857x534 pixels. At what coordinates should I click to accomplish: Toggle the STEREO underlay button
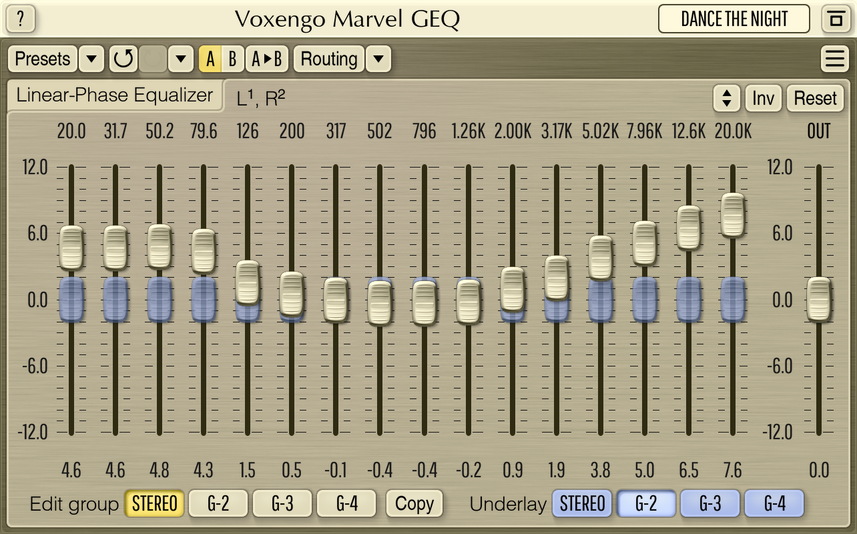pos(582,504)
